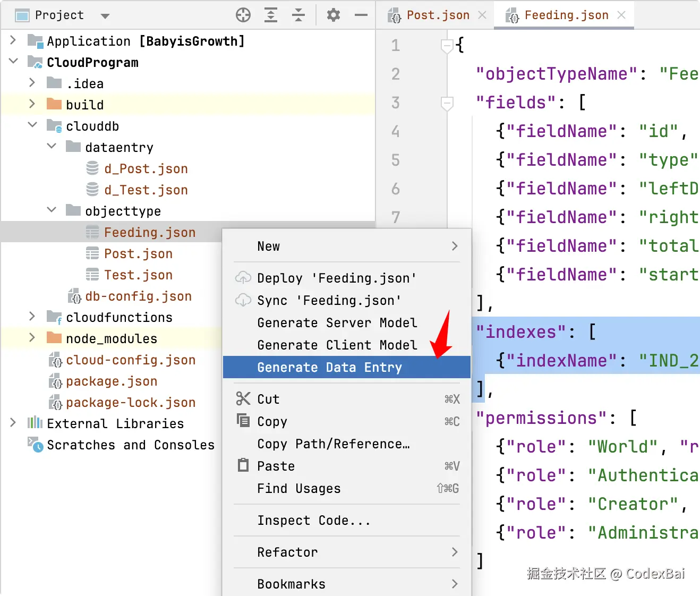Choose Find Usages
The width and height of the screenshot is (700, 596).
coord(347,488)
